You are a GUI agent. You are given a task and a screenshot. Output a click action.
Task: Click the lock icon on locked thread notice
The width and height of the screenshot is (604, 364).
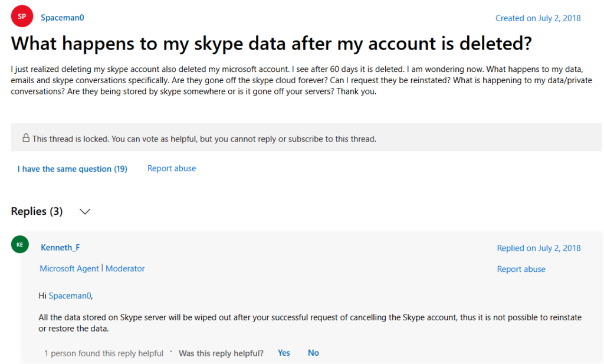(x=25, y=138)
